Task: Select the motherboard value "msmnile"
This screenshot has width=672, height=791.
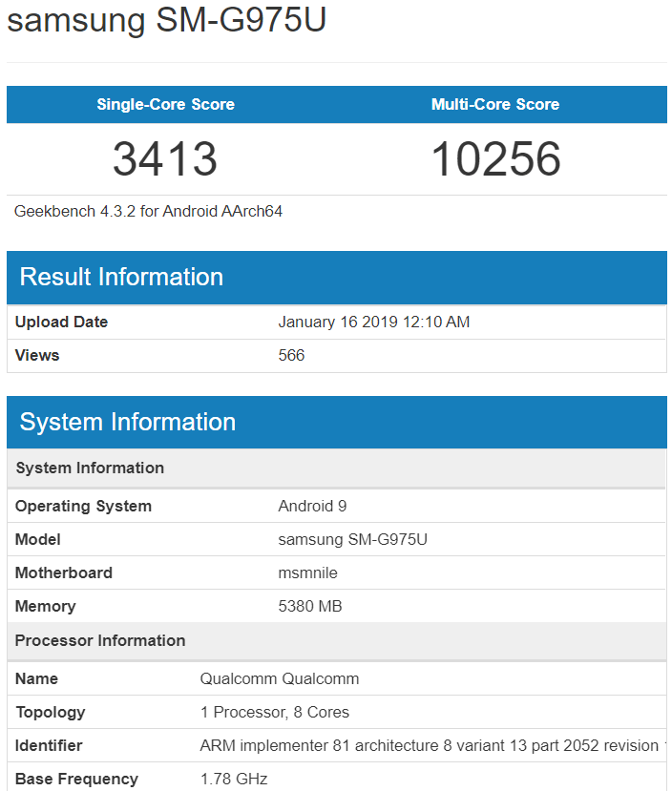Action: tap(307, 572)
